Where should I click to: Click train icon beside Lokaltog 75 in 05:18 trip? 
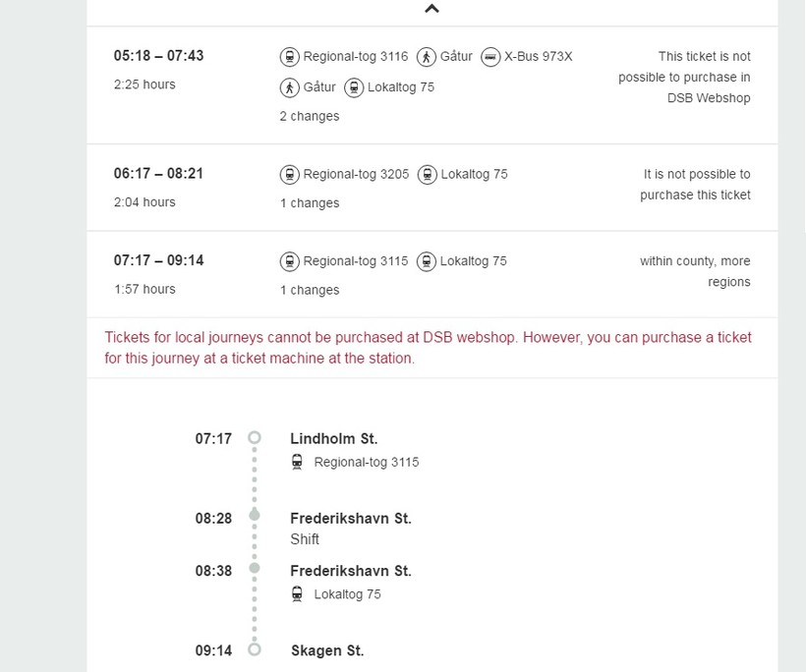pyautogui.click(x=354, y=87)
